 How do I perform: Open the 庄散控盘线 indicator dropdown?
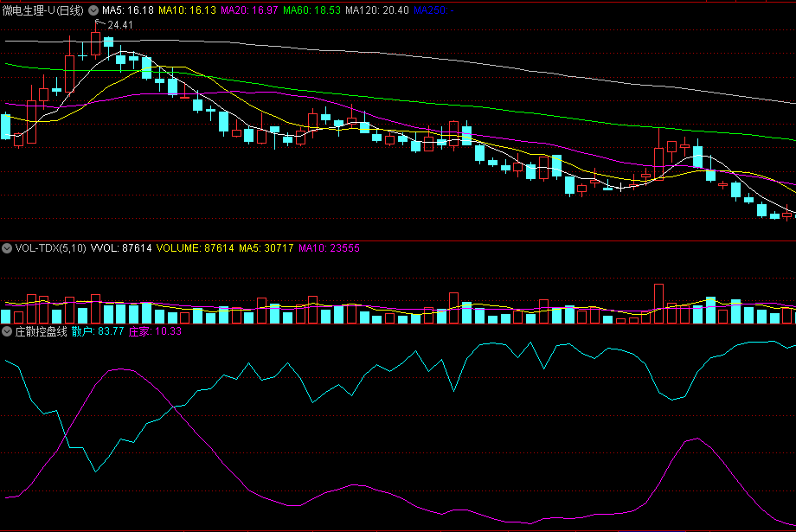tap(7, 331)
